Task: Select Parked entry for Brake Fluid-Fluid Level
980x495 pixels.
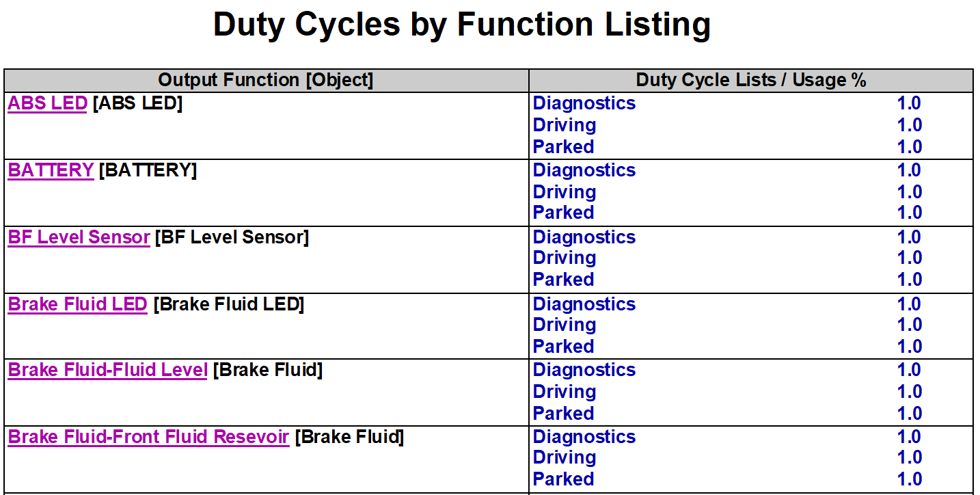Action: coord(563,414)
